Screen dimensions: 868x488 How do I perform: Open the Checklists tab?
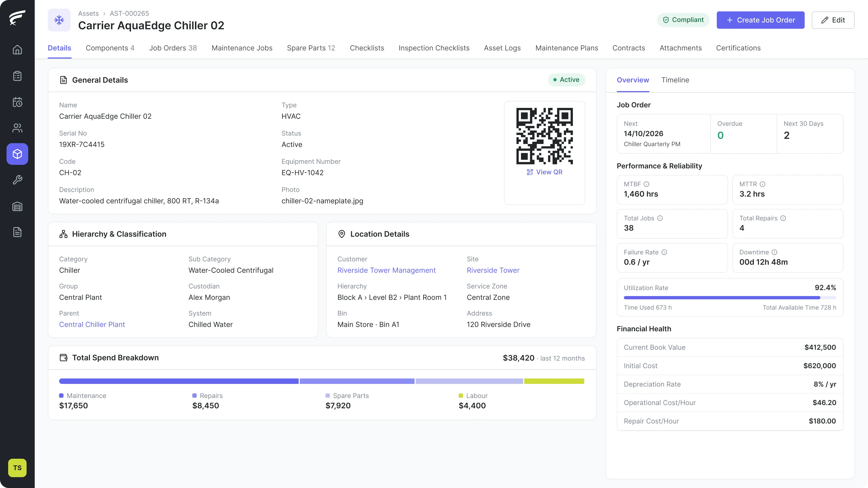coord(367,48)
